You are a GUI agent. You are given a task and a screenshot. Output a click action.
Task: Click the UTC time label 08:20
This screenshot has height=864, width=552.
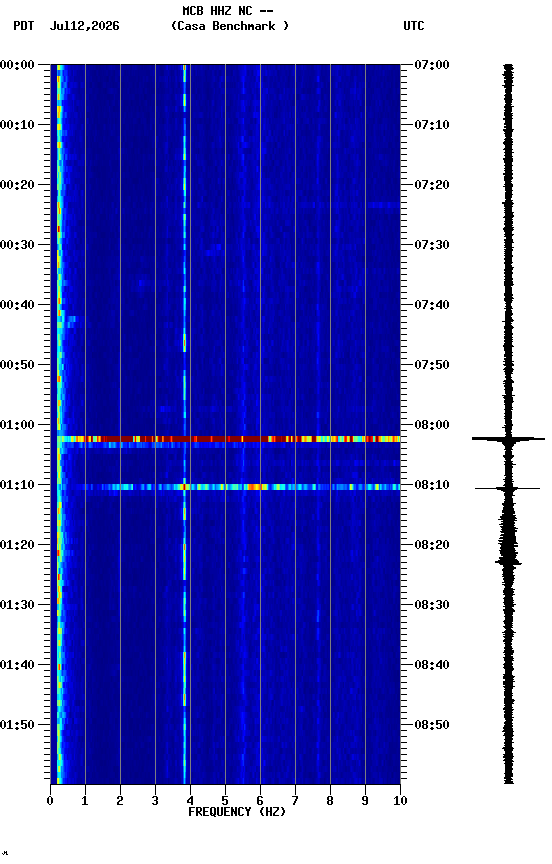pyautogui.click(x=432, y=545)
